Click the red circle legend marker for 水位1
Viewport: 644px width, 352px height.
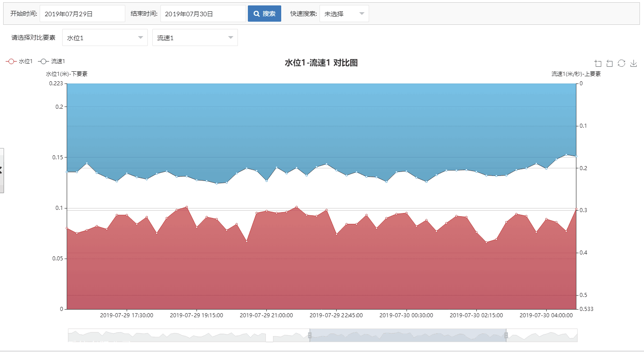pos(11,61)
